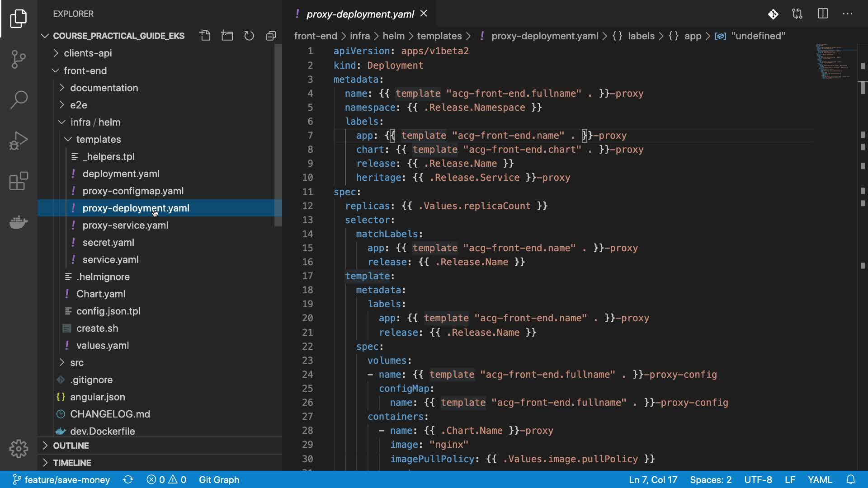Viewport: 868px width, 488px height.
Task: Click the YAML language mode selector
Action: pyautogui.click(x=820, y=480)
